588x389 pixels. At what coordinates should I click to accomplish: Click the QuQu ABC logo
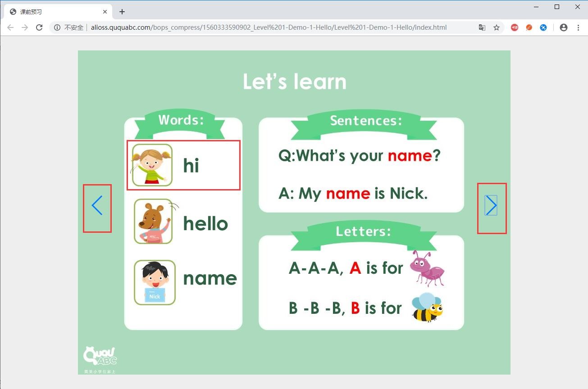(100, 357)
